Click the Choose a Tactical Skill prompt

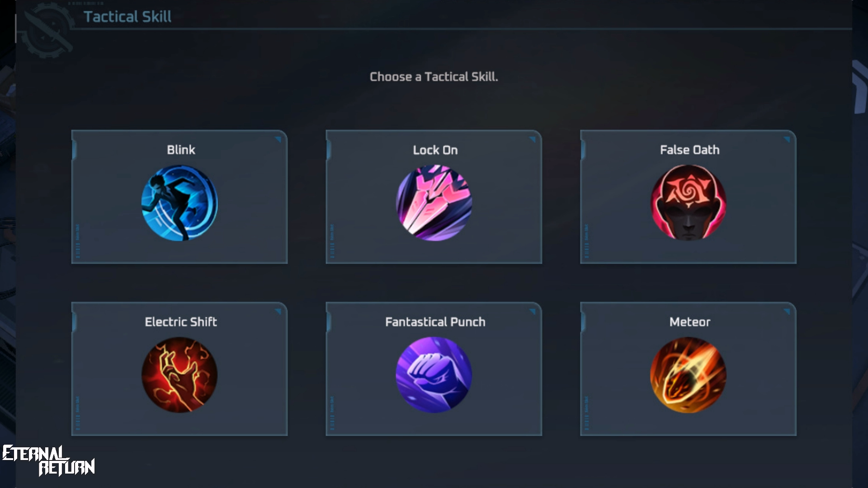(x=434, y=77)
